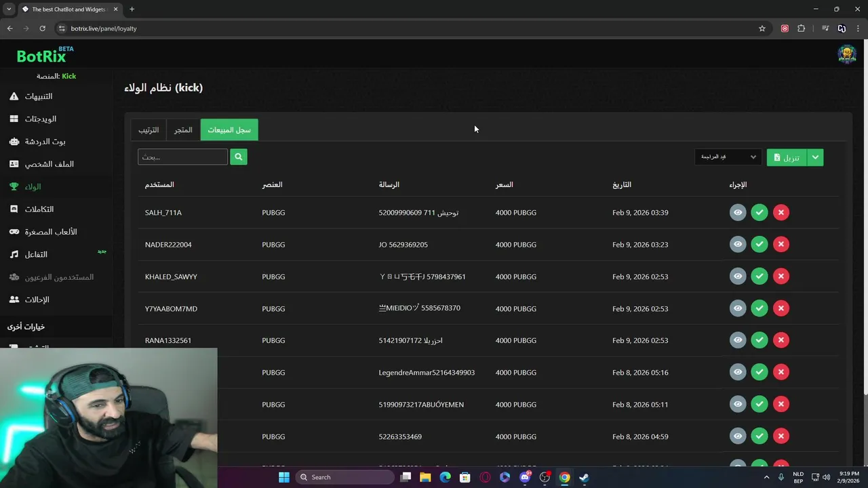The width and height of the screenshot is (868, 488).
Task: Open File Explorer from taskbar
Action: 425,477
